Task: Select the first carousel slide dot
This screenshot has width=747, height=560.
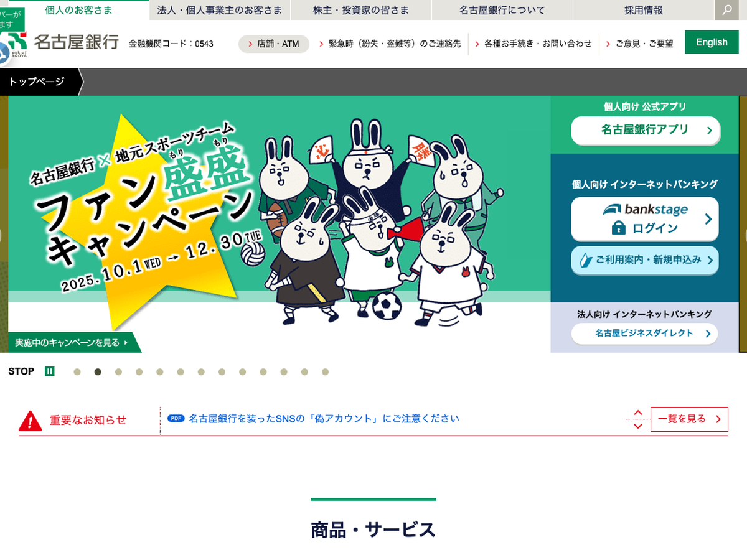Action: pyautogui.click(x=77, y=372)
